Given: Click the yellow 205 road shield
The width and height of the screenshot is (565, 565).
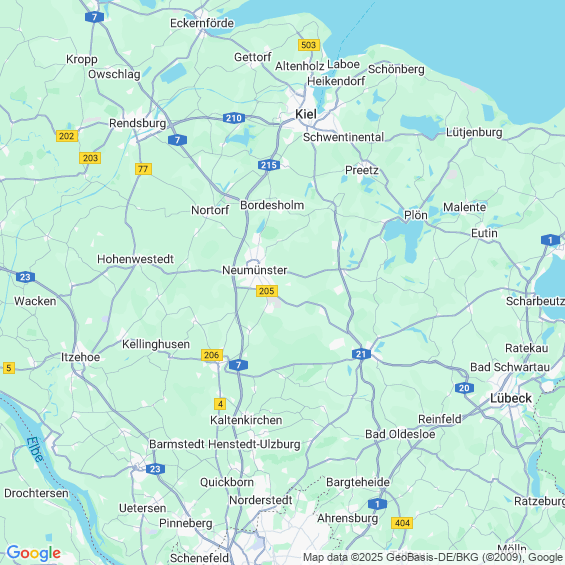Looking at the screenshot, I should point(267,291).
